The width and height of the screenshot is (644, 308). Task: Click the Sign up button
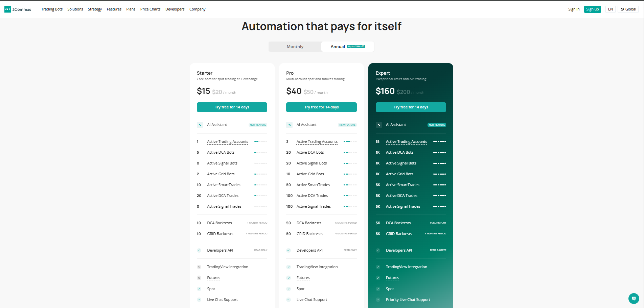[x=593, y=9]
